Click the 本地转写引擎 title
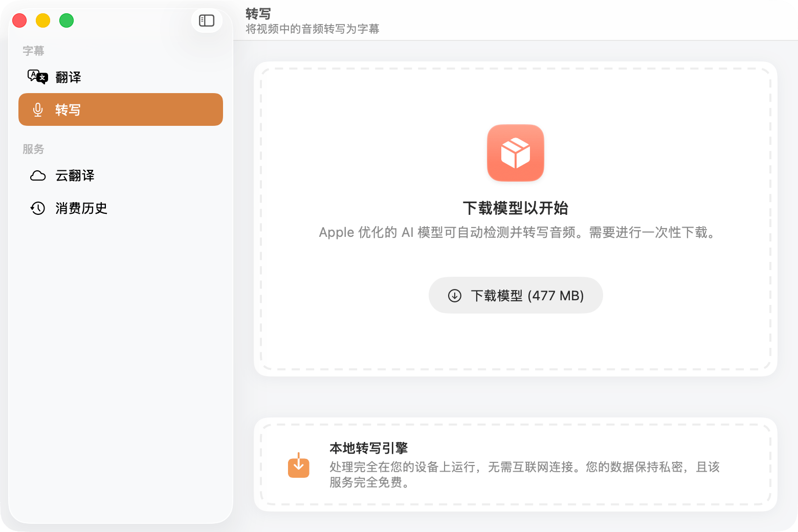The image size is (798, 532). tap(369, 448)
